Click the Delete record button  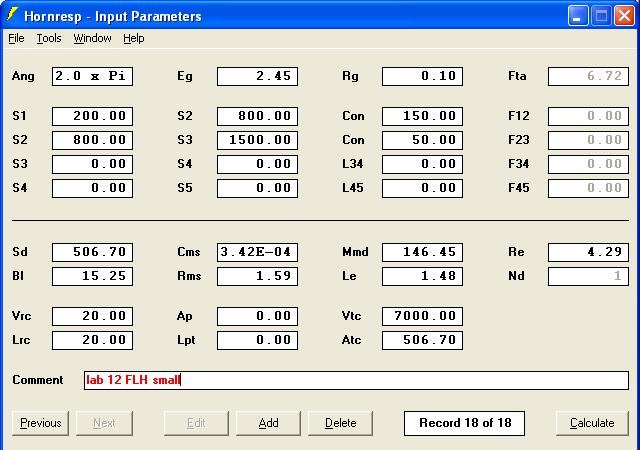coord(340,423)
